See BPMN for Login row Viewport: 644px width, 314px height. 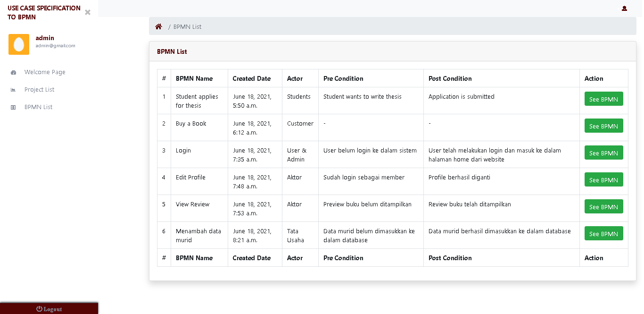tap(603, 153)
